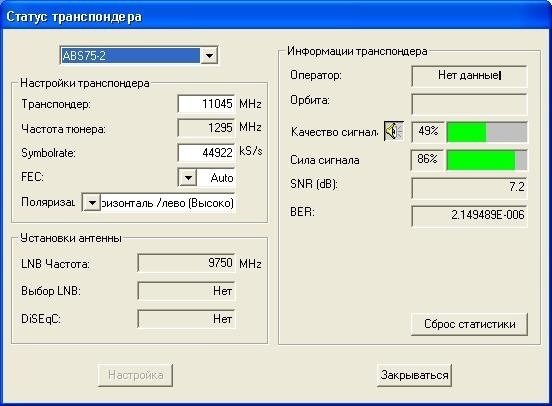The image size is (552, 406).
Task: Click the LNB frequency field 9750
Action: tap(186, 263)
